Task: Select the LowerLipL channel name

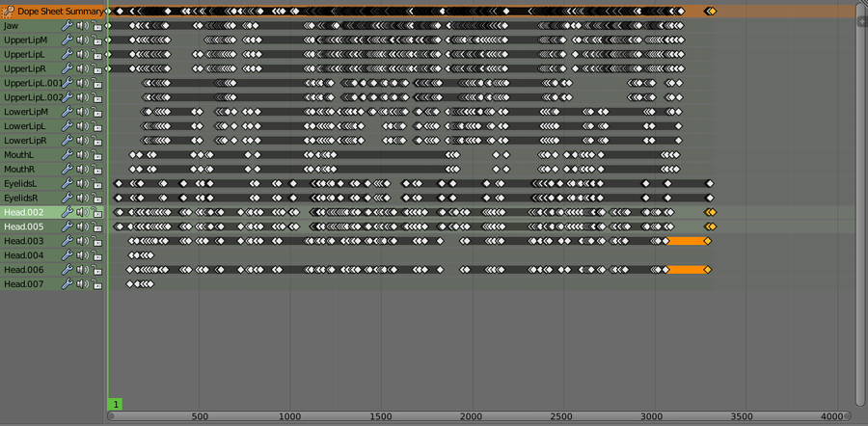Action: [25, 126]
